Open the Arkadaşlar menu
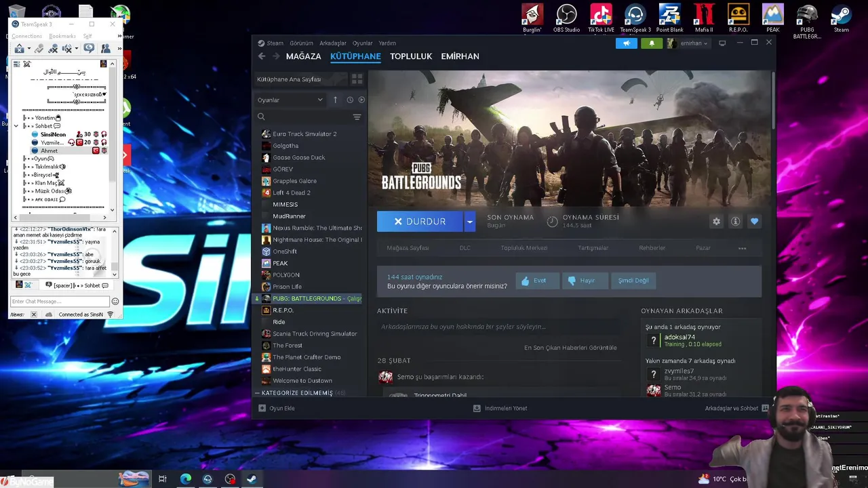The height and width of the screenshot is (488, 868). coord(332,43)
